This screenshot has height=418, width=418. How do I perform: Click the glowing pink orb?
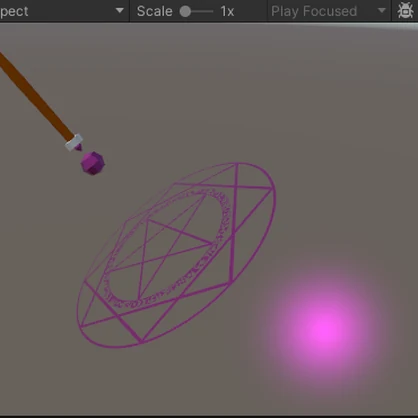click(323, 328)
